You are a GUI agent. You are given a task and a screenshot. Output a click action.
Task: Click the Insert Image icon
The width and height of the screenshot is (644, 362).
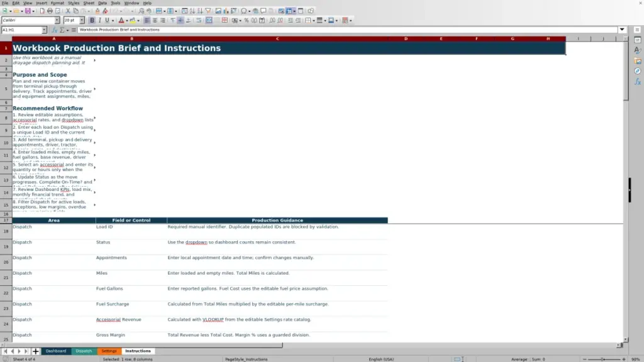(218, 11)
